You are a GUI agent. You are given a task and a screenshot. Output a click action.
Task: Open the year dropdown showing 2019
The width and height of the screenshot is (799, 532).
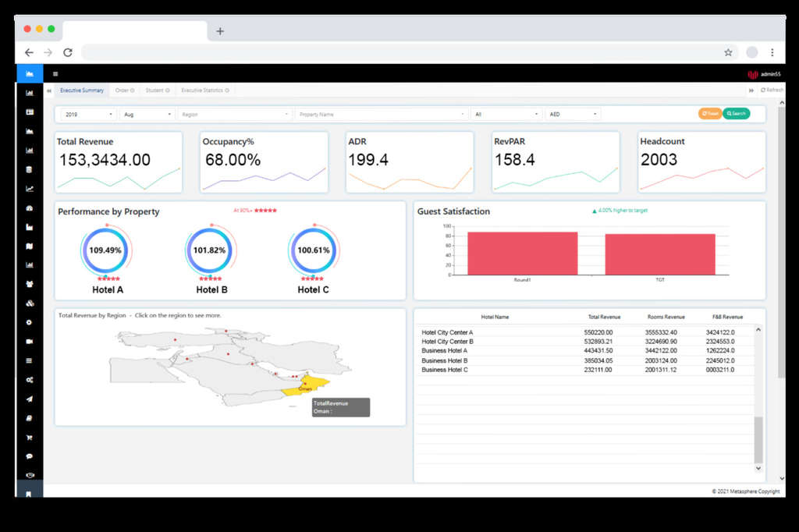(x=86, y=113)
